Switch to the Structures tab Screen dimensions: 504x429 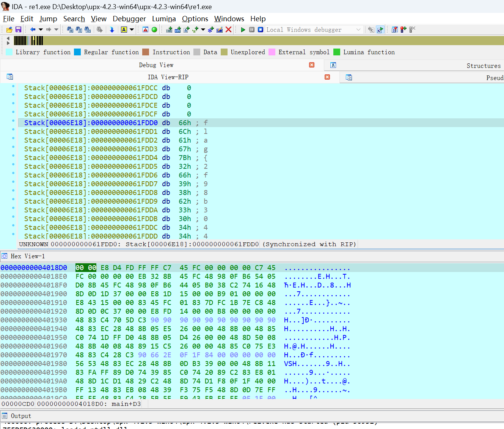pos(484,66)
